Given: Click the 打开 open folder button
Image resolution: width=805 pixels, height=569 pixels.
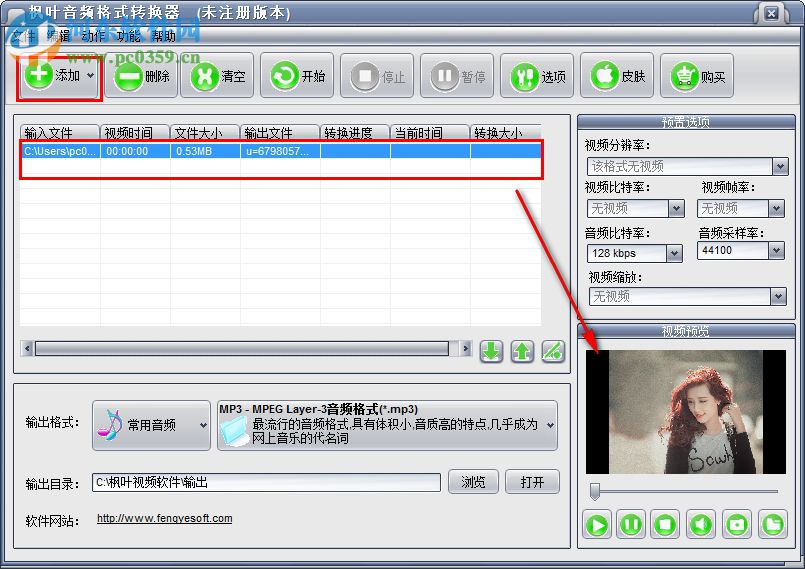Looking at the screenshot, I should 532,482.
